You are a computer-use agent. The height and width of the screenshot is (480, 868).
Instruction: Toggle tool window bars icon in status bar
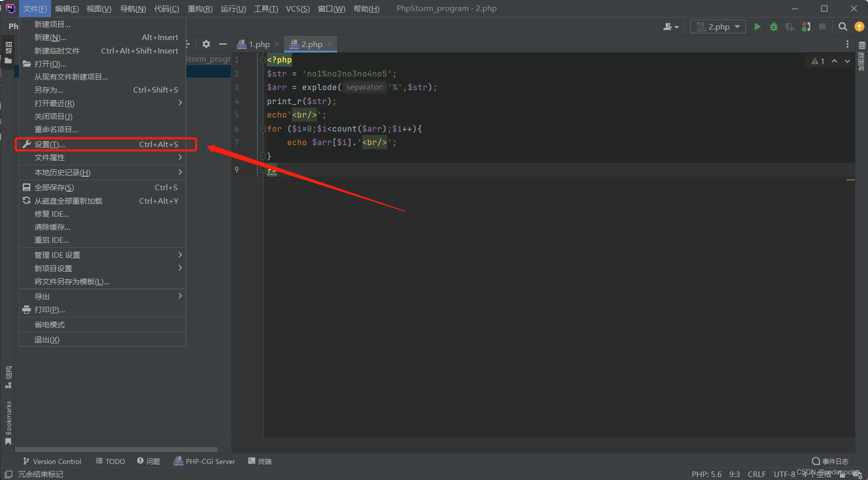tap(8, 474)
